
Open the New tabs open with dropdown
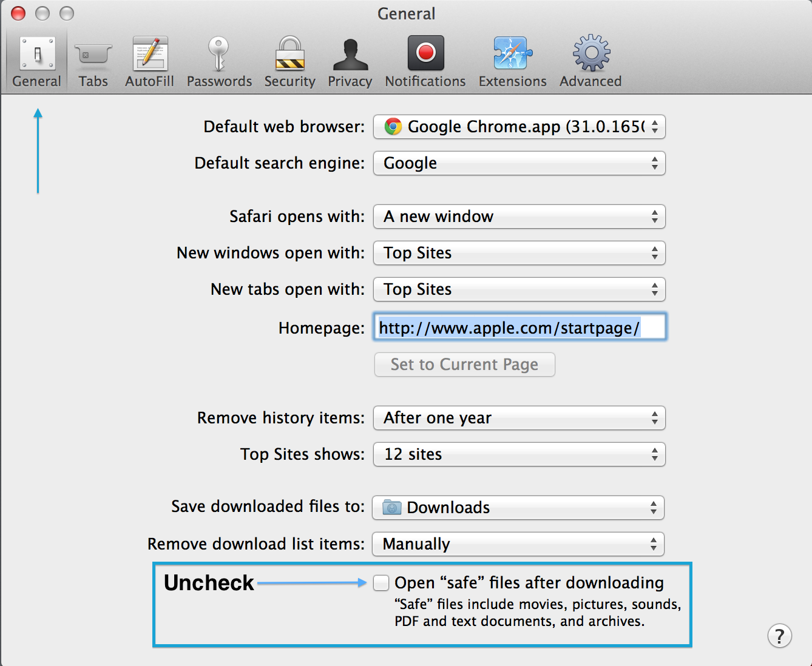[519, 289]
